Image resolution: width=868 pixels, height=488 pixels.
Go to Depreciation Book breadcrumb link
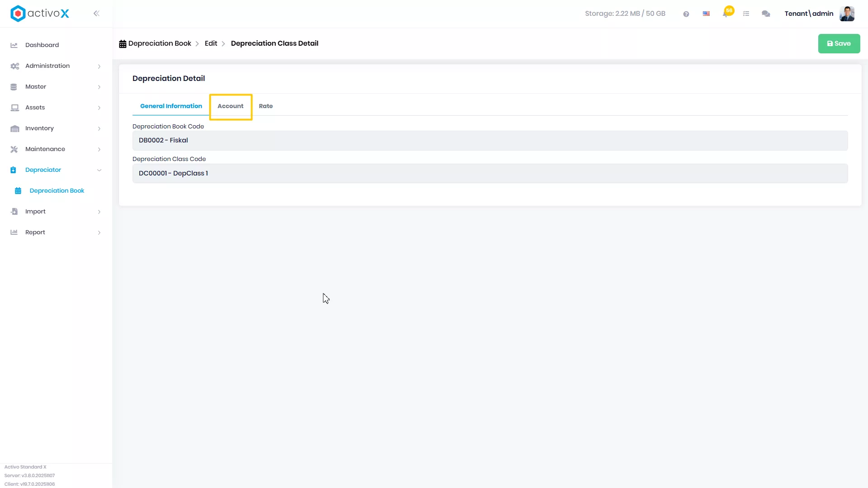pyautogui.click(x=160, y=43)
